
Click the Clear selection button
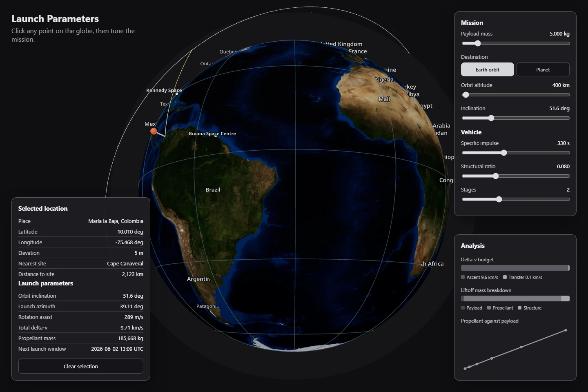point(81,366)
